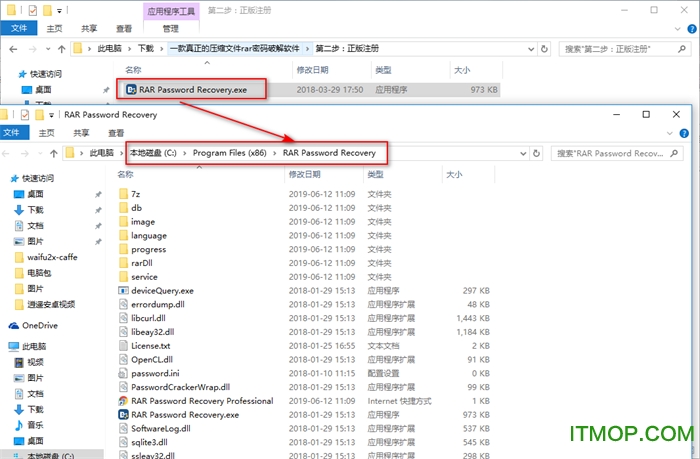Expand address history dropdown in front window
Viewport: 700px width, 459px height.
[523, 154]
